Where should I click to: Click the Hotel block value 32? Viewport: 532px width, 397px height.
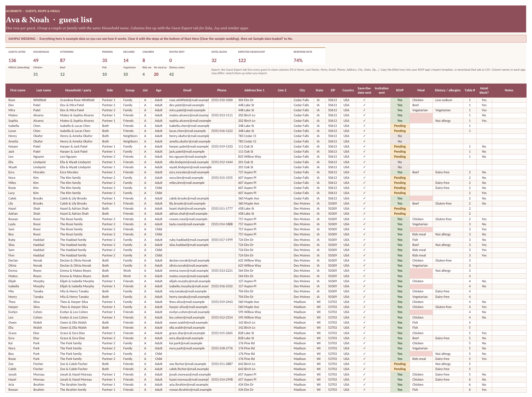214,61
